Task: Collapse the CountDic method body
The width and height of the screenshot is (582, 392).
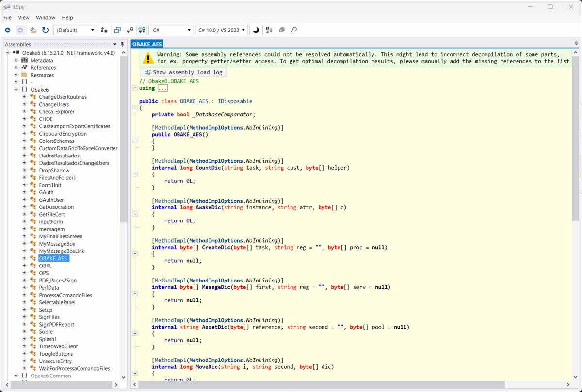Action: point(135,174)
